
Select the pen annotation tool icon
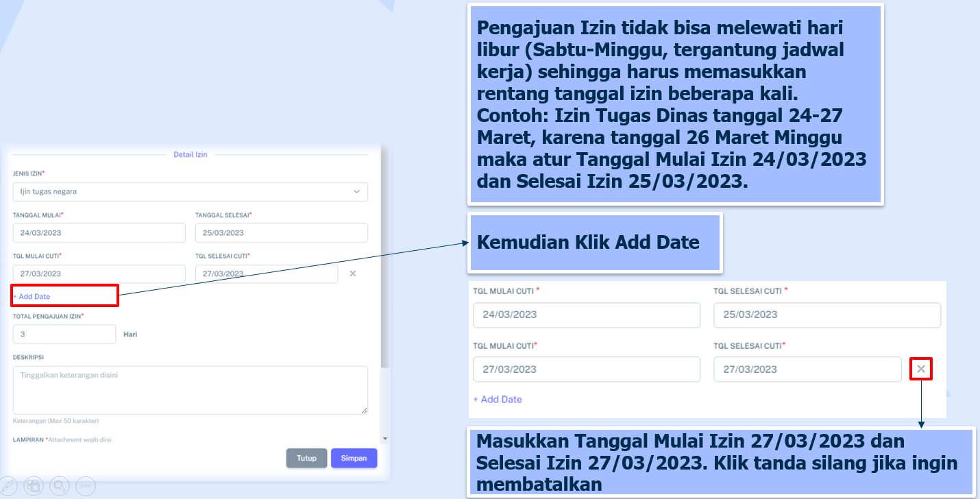(x=10, y=486)
